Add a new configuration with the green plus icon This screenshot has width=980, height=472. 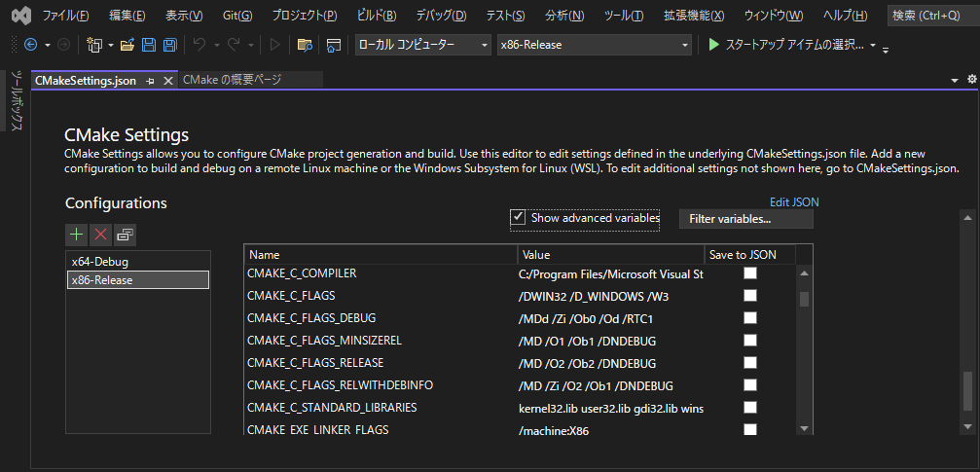tap(76, 236)
